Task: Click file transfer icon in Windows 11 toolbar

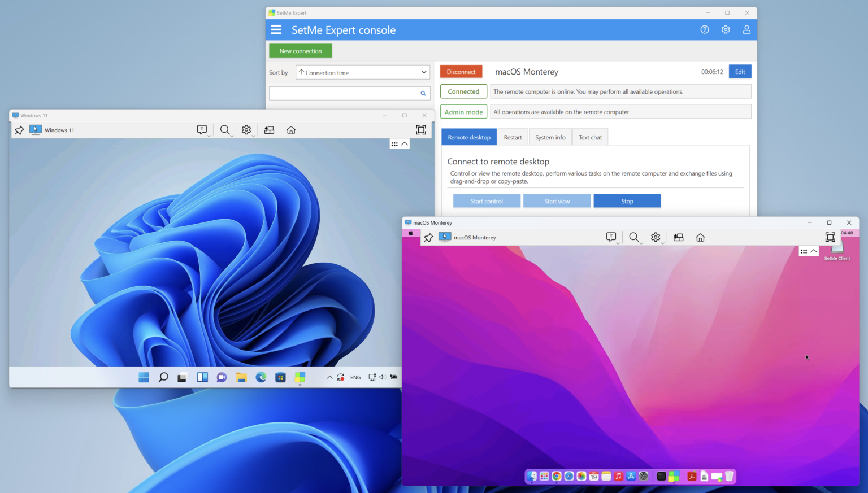Action: click(x=269, y=130)
